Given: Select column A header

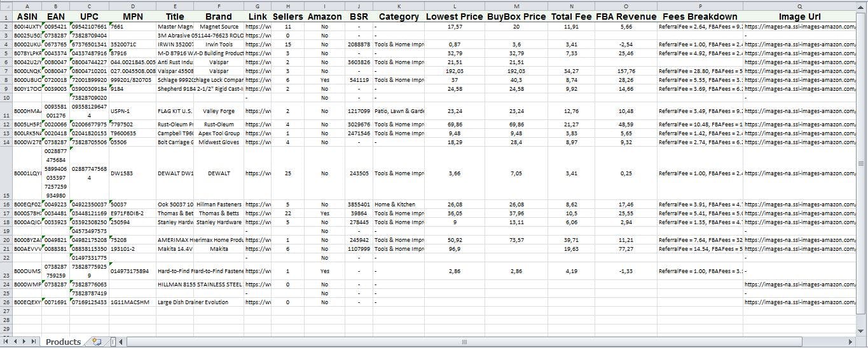Looking at the screenshot, I should (27, 6).
